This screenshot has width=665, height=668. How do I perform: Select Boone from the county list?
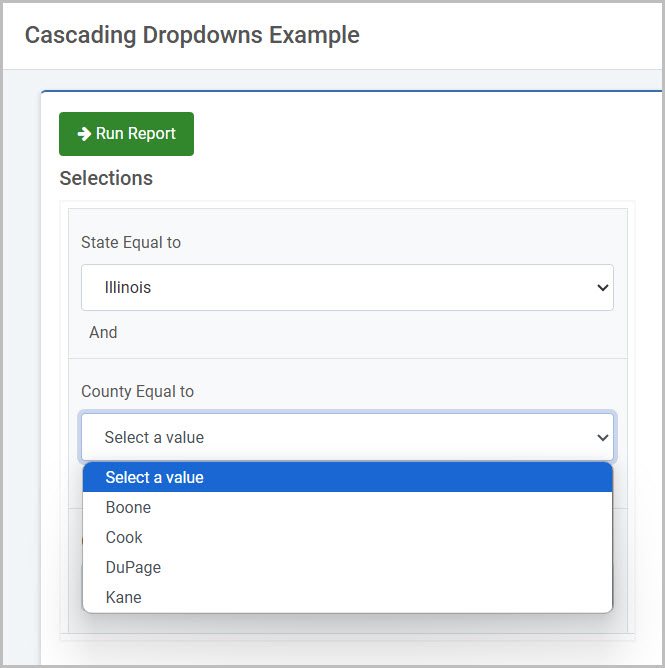[x=347, y=507]
